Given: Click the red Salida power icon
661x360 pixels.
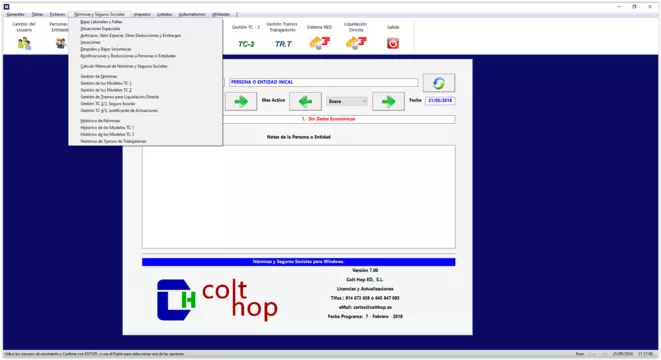Looking at the screenshot, I should click(393, 43).
